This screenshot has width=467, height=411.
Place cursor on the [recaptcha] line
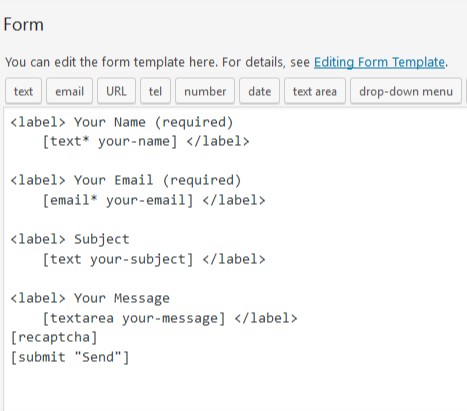coord(54,337)
